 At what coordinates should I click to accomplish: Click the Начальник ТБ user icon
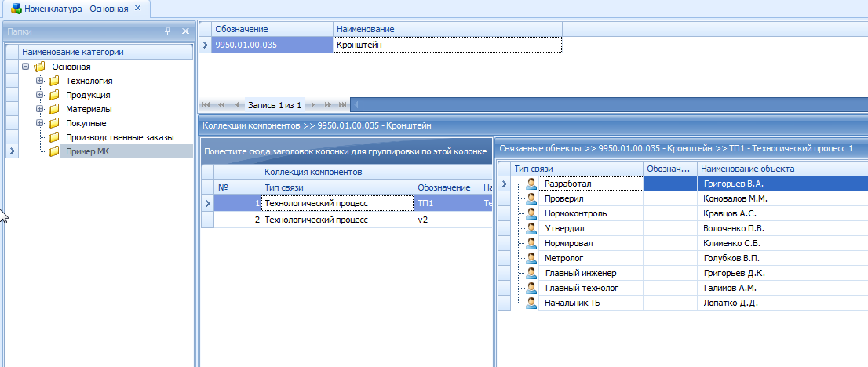pos(532,303)
